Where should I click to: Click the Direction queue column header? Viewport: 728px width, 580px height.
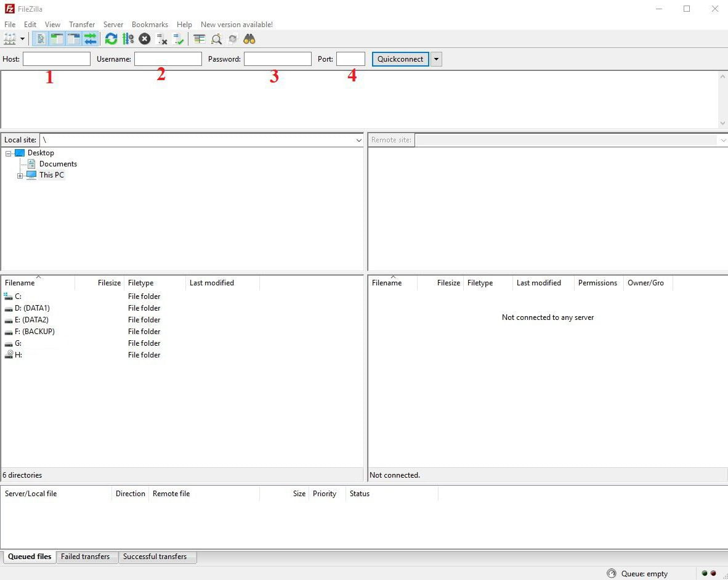(x=131, y=494)
